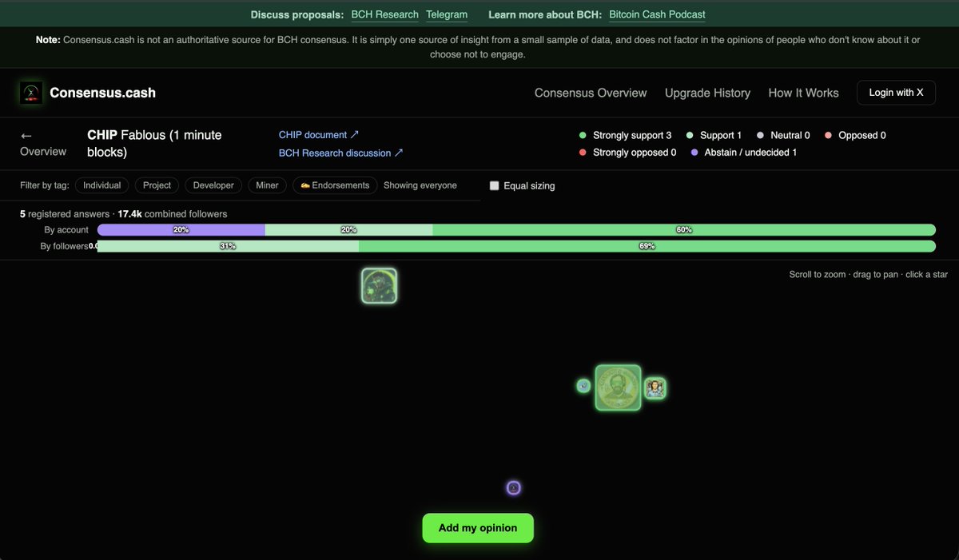The image size is (959, 560).
Task: Click the purple 20% segment in By account bar
Action: tap(181, 230)
